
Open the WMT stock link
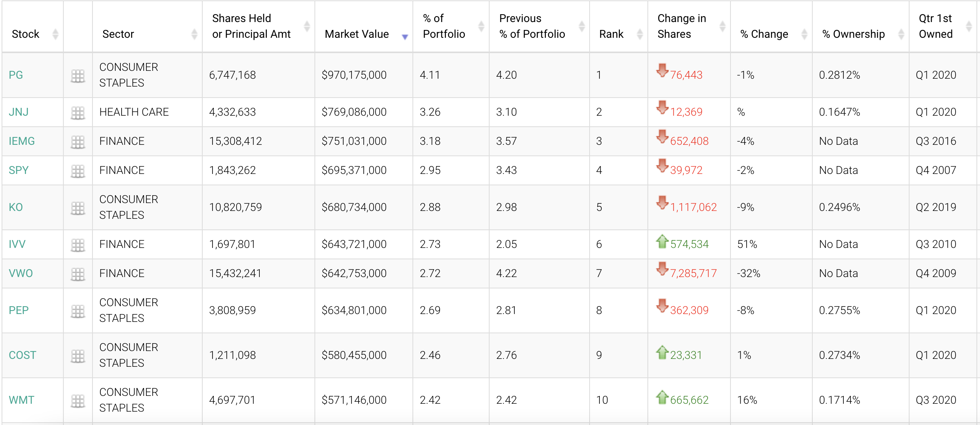click(x=21, y=400)
